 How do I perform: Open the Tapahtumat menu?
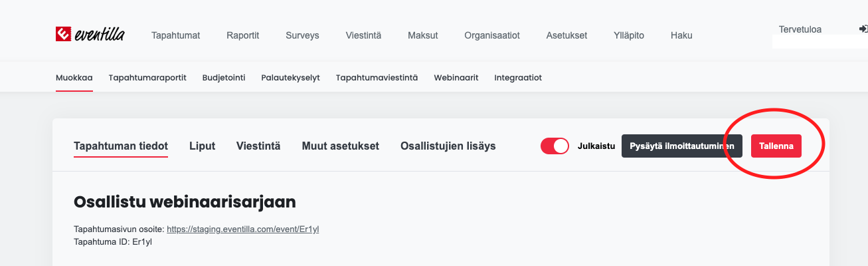coord(175,35)
